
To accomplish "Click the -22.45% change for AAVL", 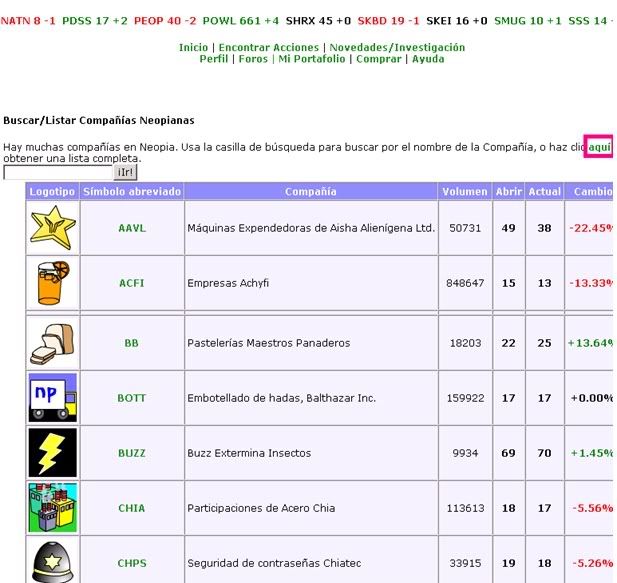I will click(591, 228).
